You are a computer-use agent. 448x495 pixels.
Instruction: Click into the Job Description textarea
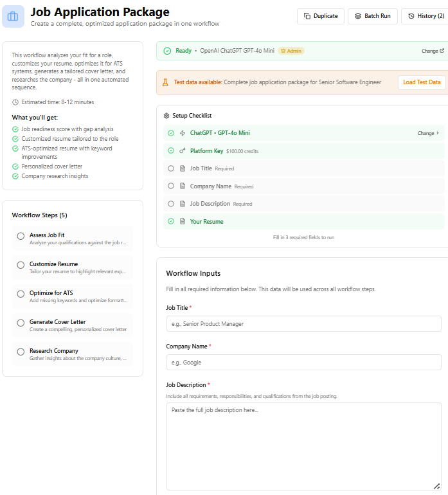click(304, 446)
